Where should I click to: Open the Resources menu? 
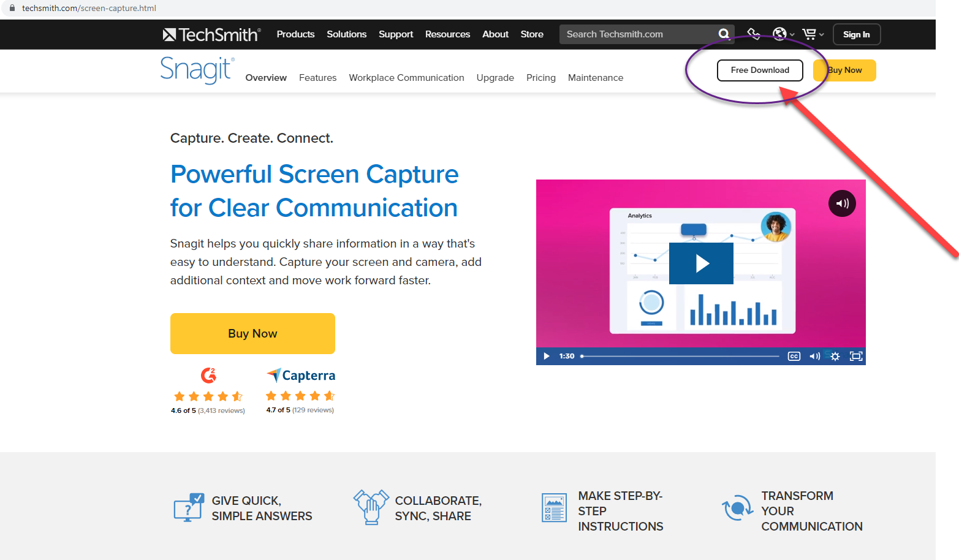tap(448, 34)
